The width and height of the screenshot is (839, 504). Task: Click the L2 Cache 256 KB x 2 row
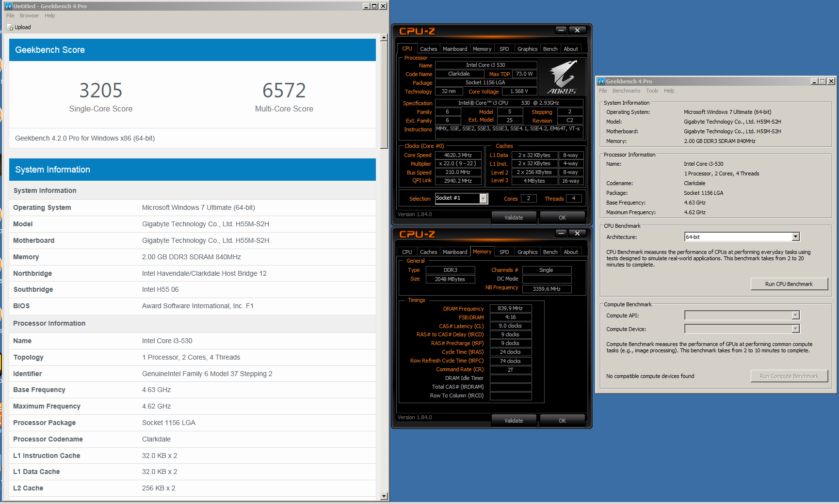click(x=193, y=488)
